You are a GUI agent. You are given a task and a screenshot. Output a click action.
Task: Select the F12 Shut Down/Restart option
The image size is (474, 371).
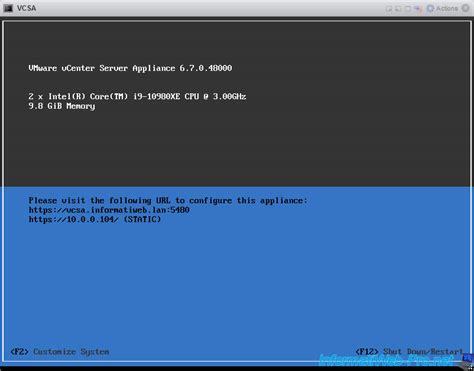pyautogui.click(x=409, y=352)
